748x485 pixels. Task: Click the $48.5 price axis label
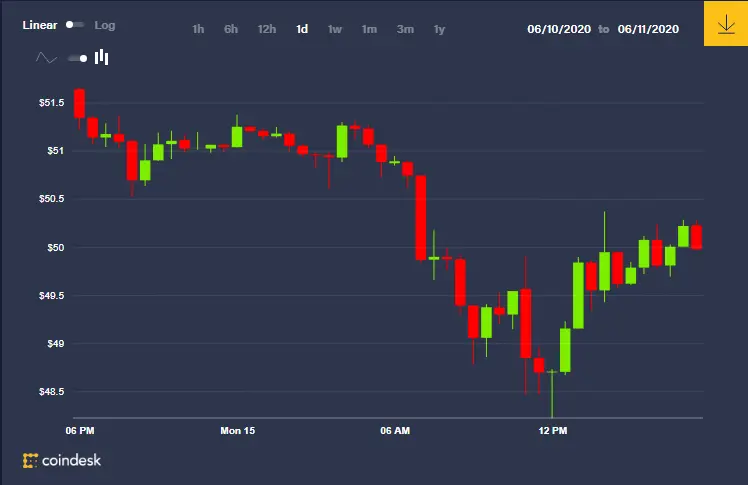(52, 392)
